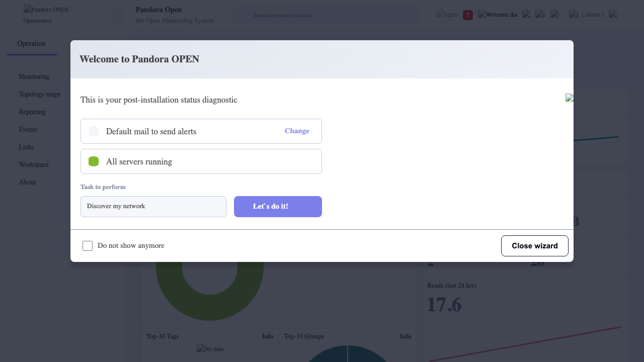Click the Welcome to Pandora OPEN title
644x362 pixels.
point(139,59)
